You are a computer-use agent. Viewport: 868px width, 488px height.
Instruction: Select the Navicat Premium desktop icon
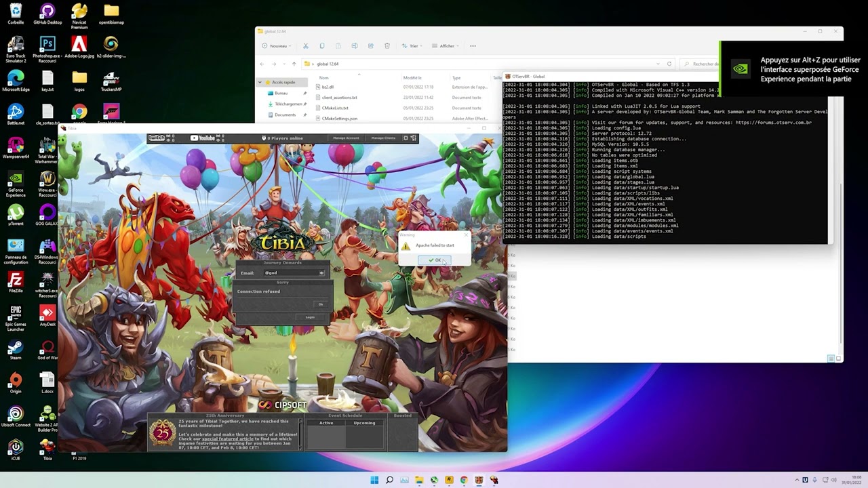pyautogui.click(x=79, y=16)
